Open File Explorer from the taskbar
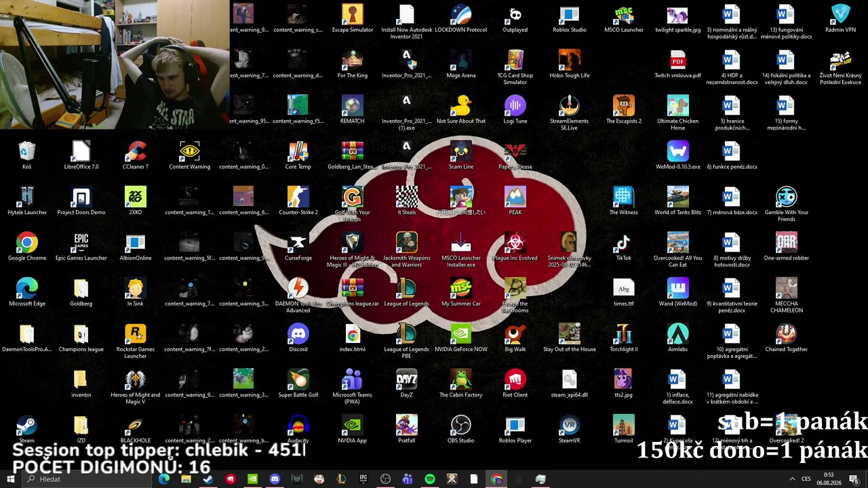The image size is (868, 488). [186, 479]
